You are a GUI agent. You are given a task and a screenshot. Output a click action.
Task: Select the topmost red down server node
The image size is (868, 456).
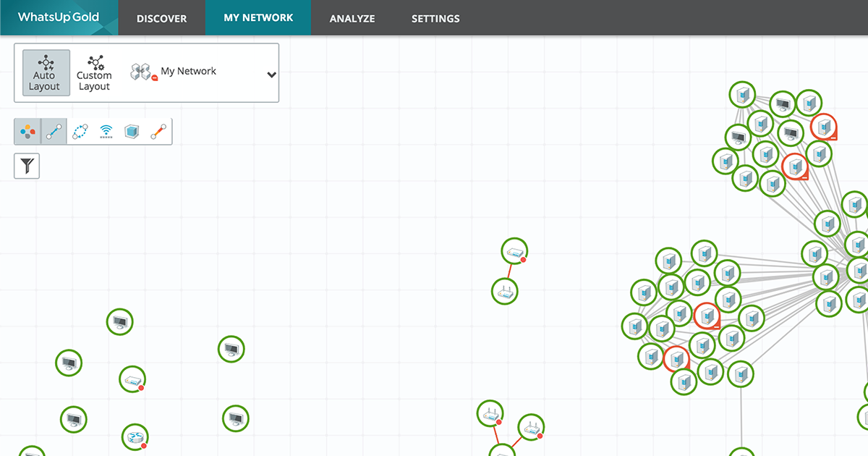(823, 127)
